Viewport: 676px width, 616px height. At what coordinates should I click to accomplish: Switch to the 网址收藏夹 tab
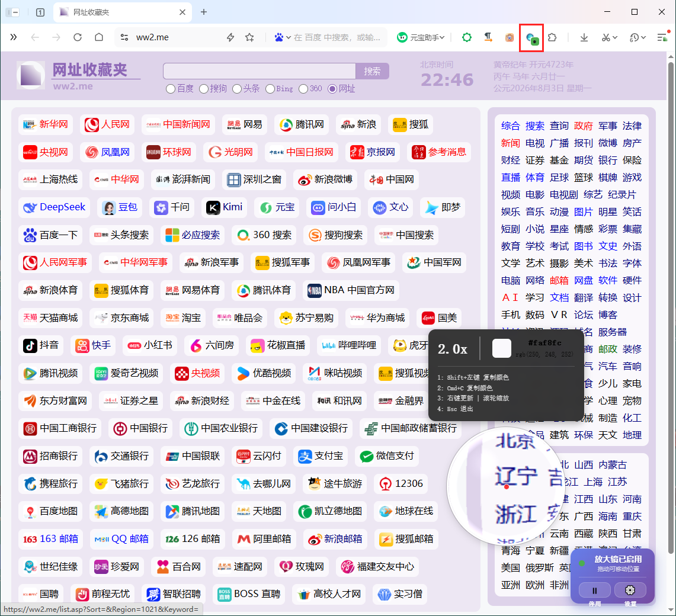pos(123,12)
